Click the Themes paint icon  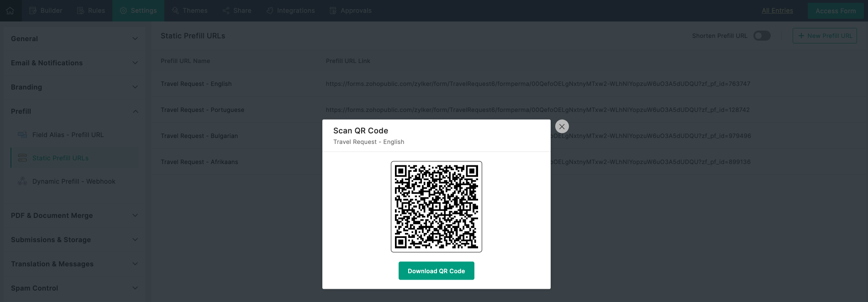tap(175, 11)
